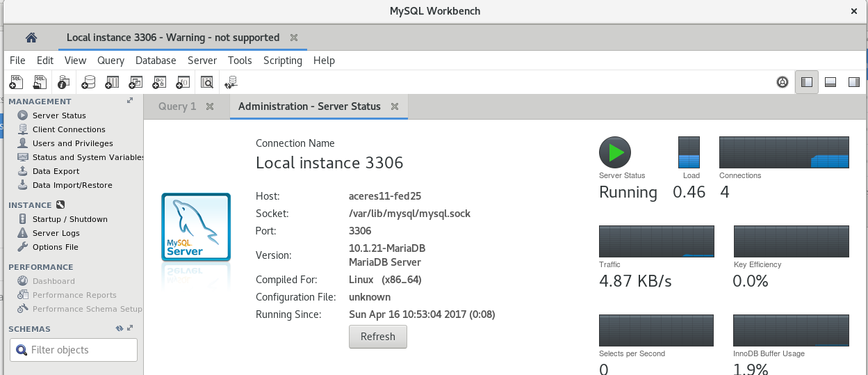868x375 pixels.
Task: Open Options File
Action: tap(55, 247)
